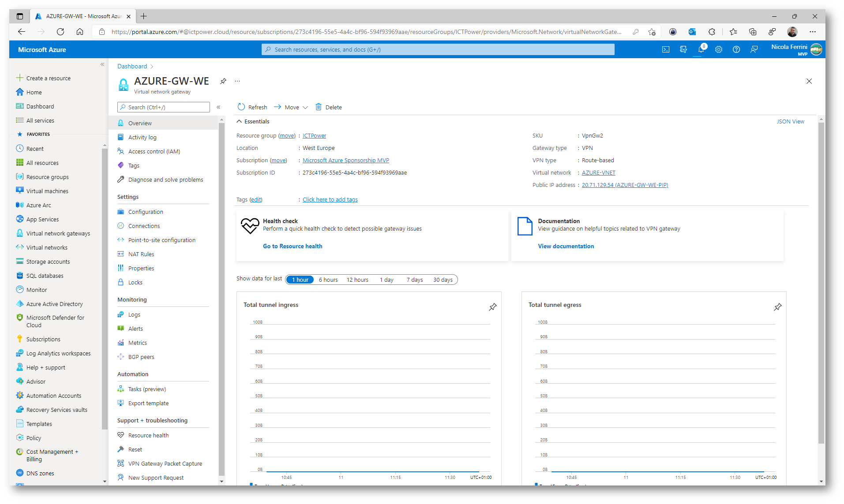Add page to browser favorites star
The height and width of the screenshot is (504, 844).
652,32
